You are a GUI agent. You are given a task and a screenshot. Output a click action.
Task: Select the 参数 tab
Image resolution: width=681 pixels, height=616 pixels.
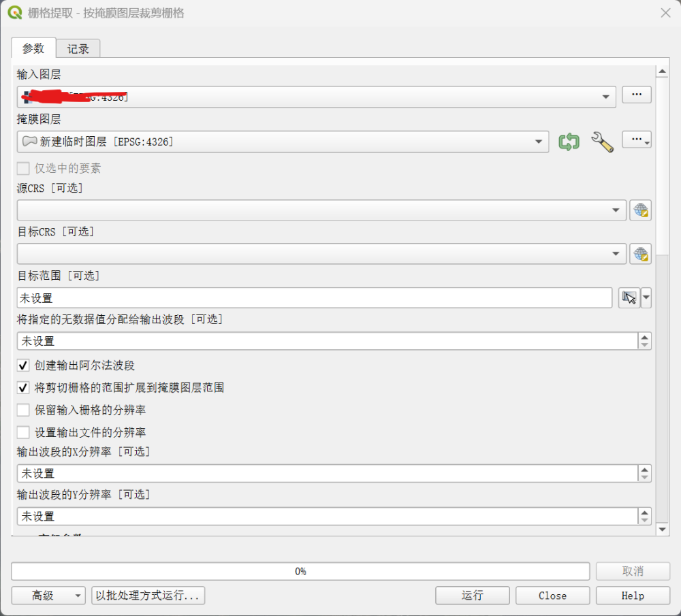(x=33, y=48)
